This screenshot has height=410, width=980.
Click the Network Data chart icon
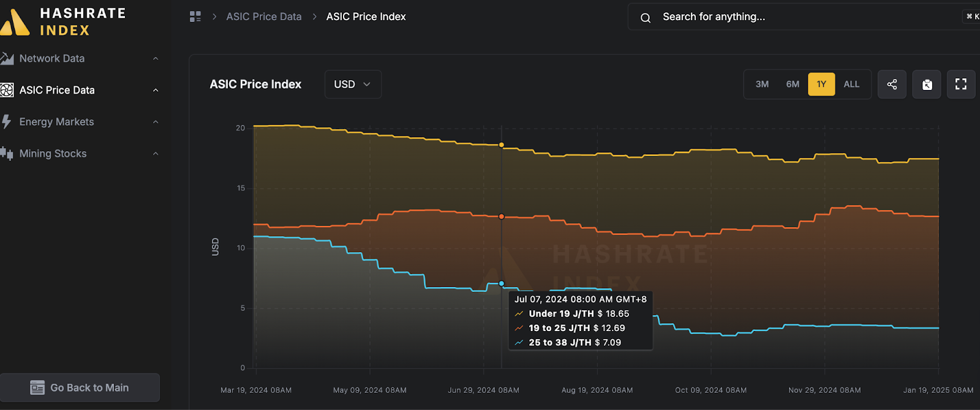[7, 59]
